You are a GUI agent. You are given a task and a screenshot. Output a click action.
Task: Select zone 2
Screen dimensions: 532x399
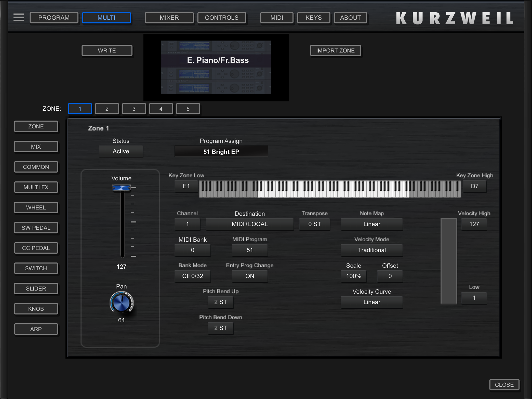(107, 109)
